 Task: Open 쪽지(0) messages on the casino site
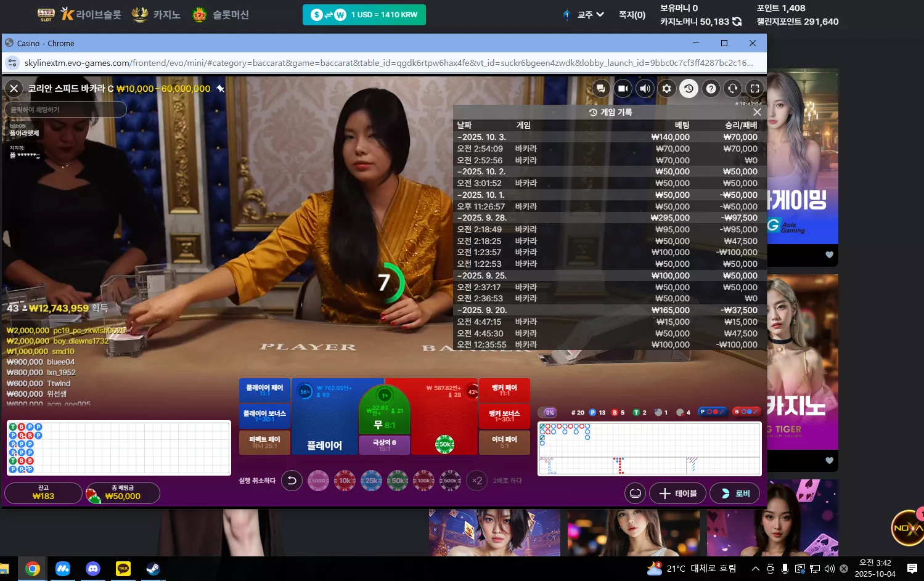pos(632,15)
